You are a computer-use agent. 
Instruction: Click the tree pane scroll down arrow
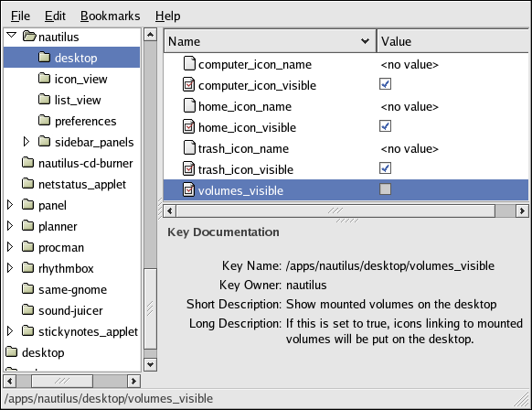(150, 365)
